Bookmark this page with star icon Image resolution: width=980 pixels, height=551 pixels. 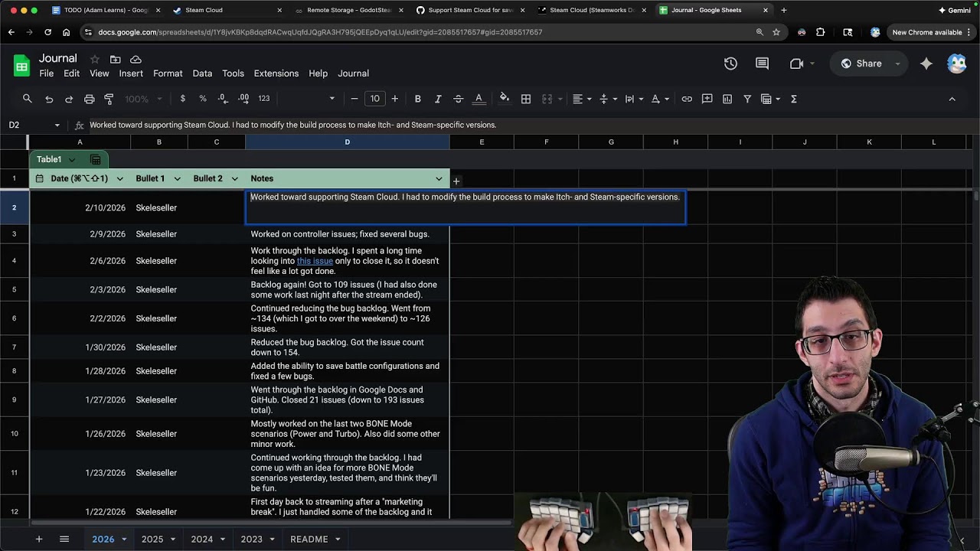click(776, 32)
